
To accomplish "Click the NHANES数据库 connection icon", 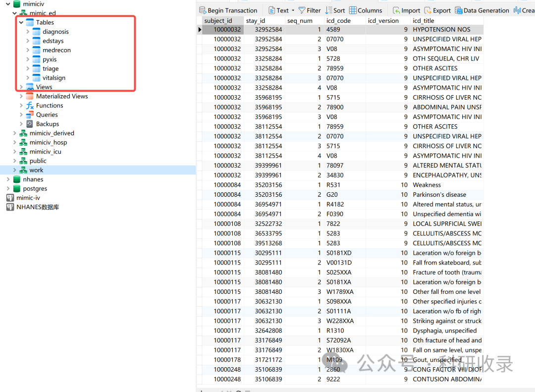I will [x=10, y=207].
